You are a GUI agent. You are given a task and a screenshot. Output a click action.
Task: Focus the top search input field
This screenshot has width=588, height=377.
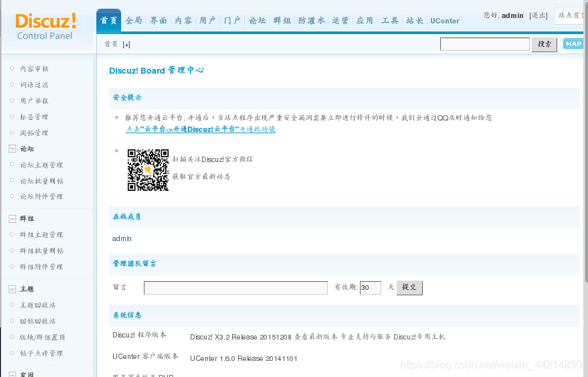pyautogui.click(x=484, y=44)
